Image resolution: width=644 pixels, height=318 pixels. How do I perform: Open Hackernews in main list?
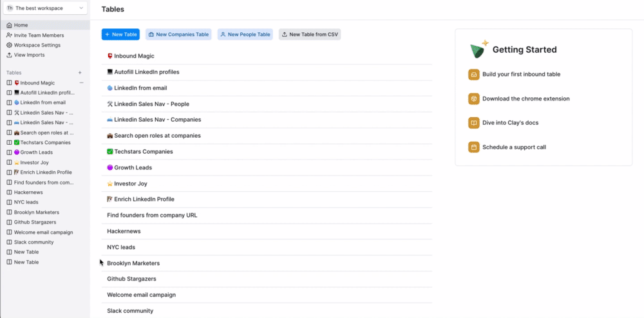click(x=267, y=232)
